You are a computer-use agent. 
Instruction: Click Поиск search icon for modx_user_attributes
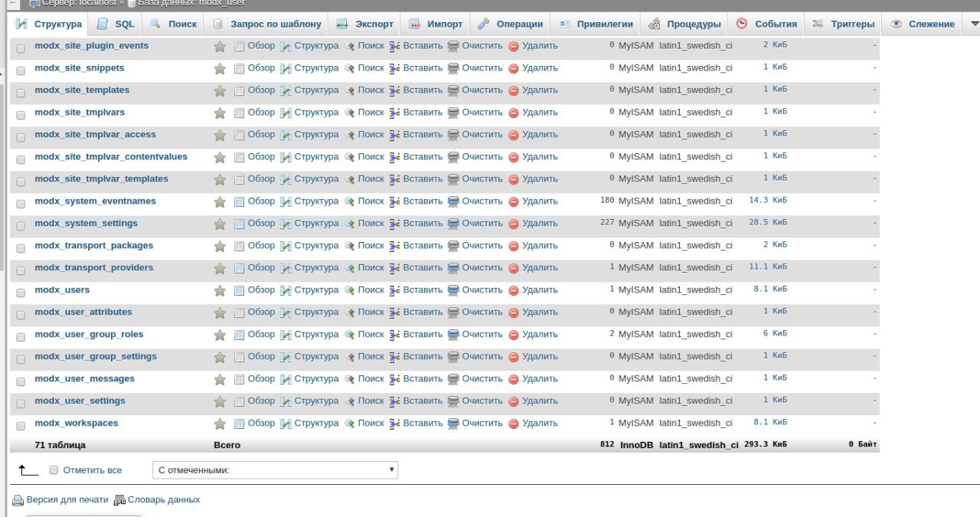350,312
